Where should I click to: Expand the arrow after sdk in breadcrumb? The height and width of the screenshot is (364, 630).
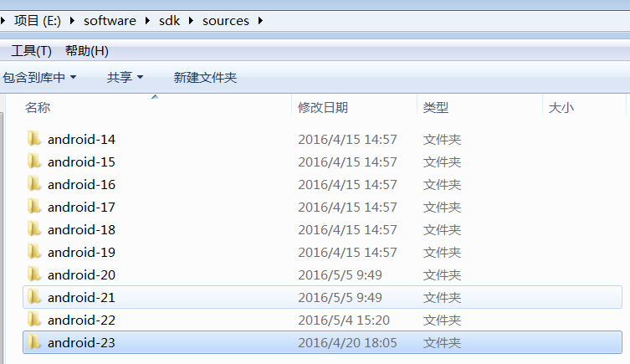(191, 20)
